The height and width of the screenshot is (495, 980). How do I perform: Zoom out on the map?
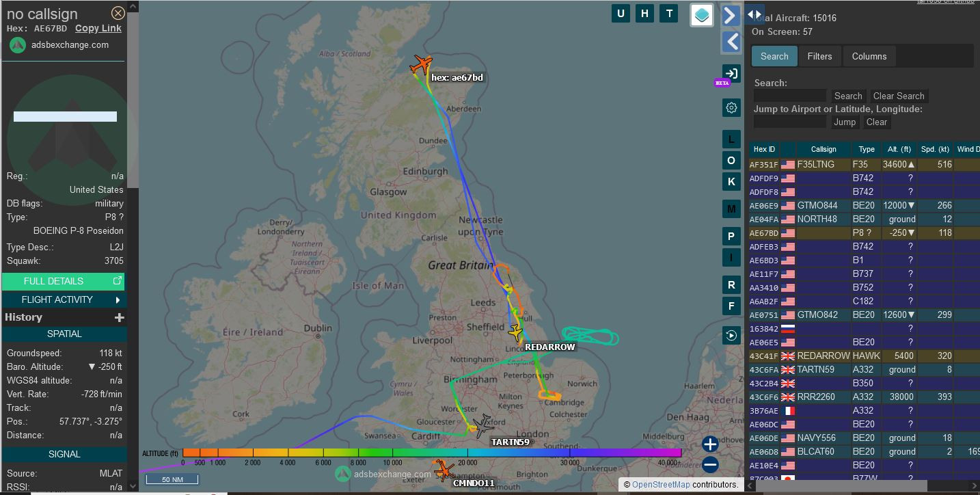pos(710,465)
